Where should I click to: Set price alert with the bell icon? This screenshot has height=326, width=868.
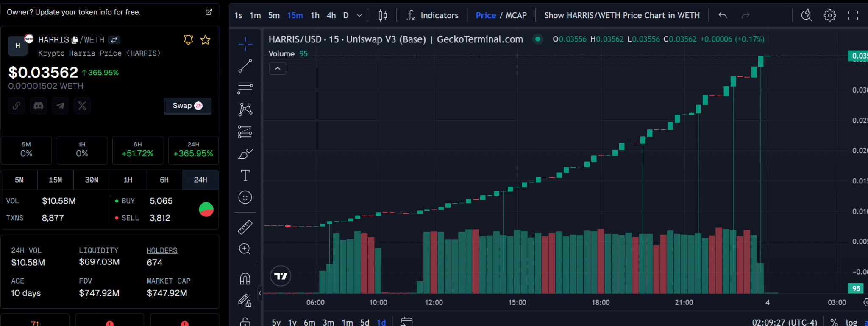pos(188,40)
